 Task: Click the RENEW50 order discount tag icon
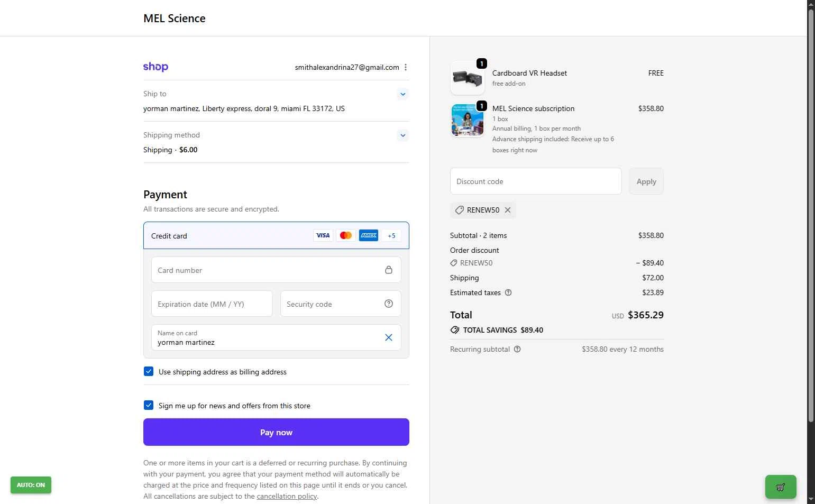[454, 263]
